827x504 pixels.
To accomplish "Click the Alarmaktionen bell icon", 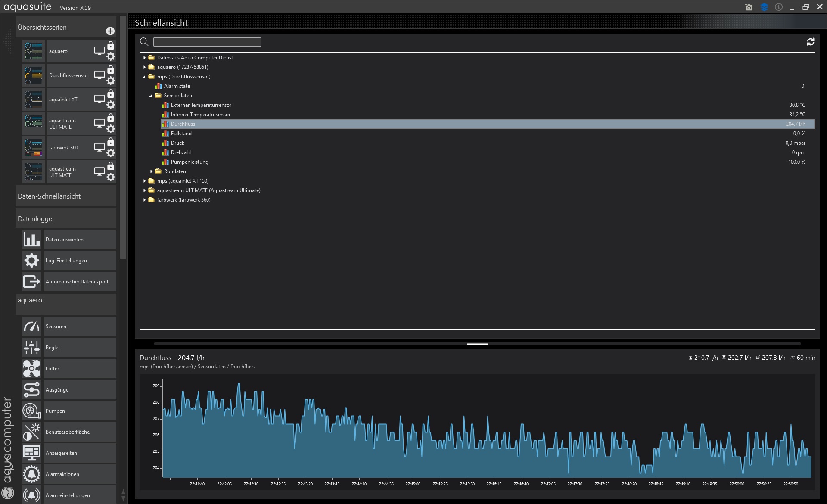I will click(31, 474).
